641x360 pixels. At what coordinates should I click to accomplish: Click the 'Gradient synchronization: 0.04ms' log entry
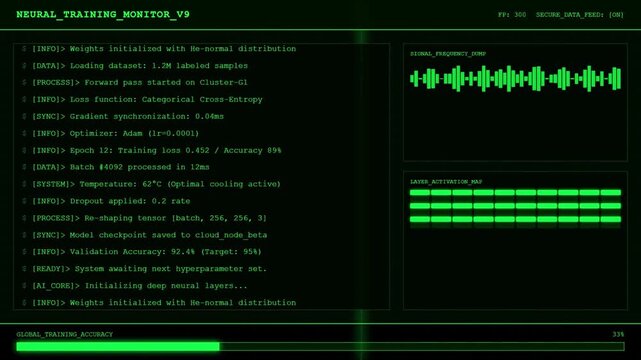point(123,116)
